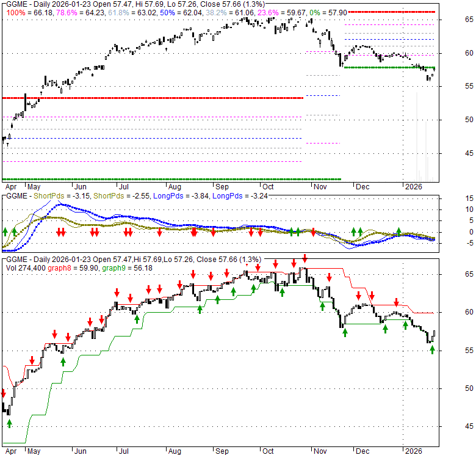Select the 'graph9 = 56.18' label
The height and width of the screenshot is (455, 476).
click(127, 268)
